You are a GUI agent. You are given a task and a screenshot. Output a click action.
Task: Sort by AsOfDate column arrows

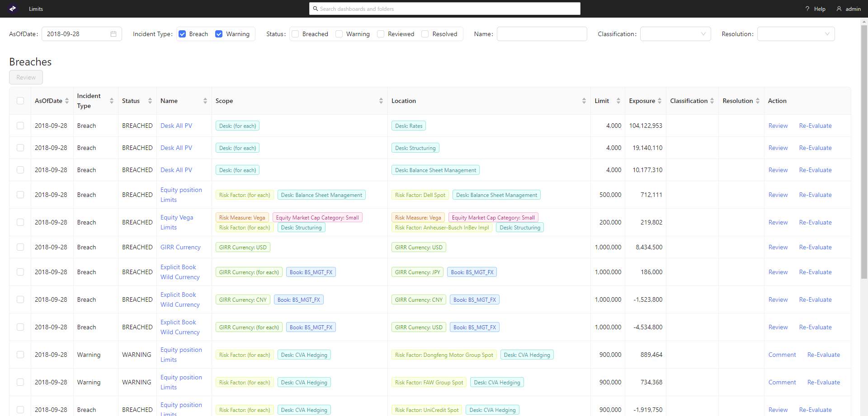[x=67, y=101]
